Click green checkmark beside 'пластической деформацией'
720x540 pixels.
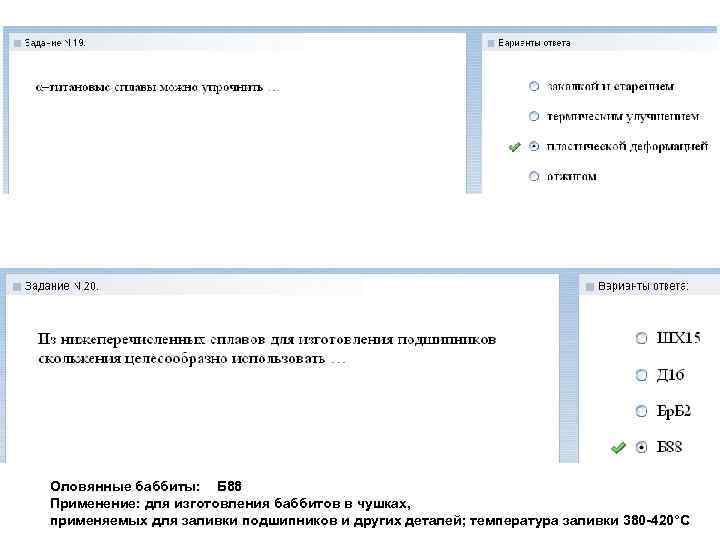(515, 147)
